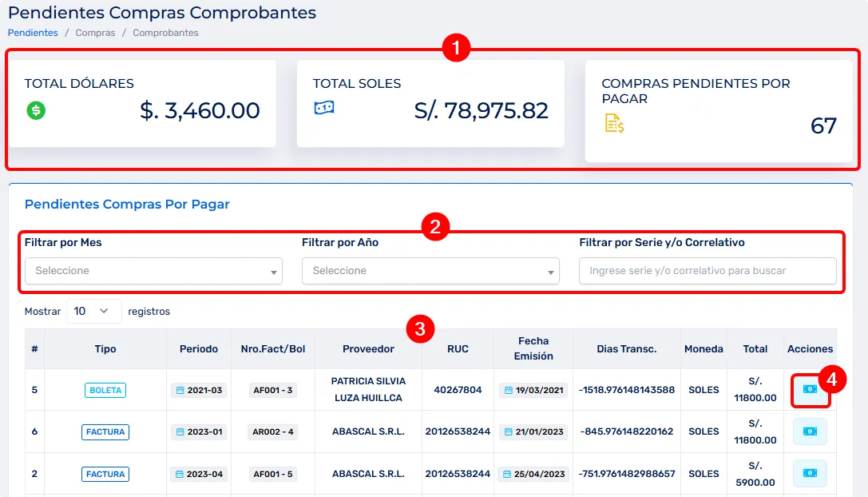Sort table by Fecha Emisión column header
The width and height of the screenshot is (868, 497).
click(x=533, y=348)
